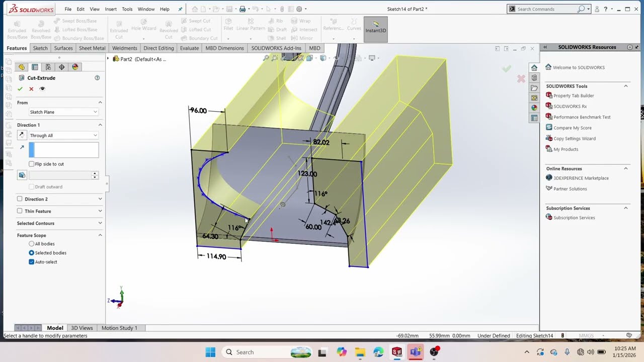644x362 pixels.
Task: Open the display style cube icon in the view toolbar
Action: tap(323, 58)
